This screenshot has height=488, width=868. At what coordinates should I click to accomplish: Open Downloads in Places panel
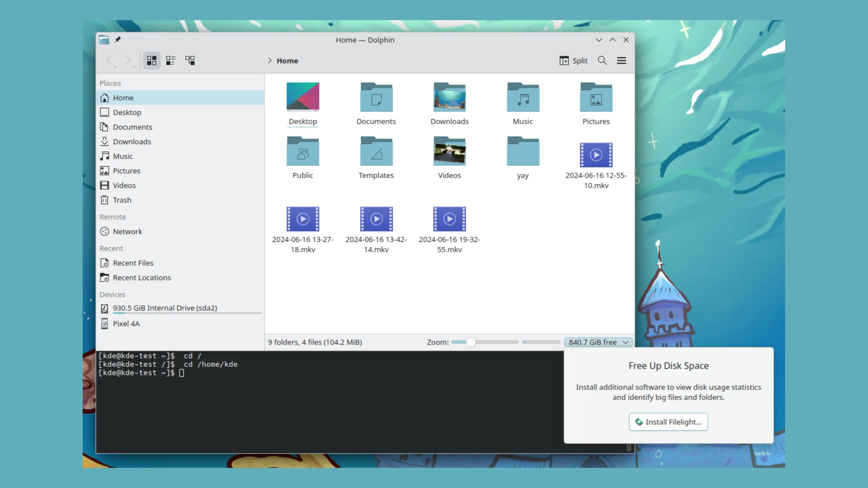tap(180, 141)
